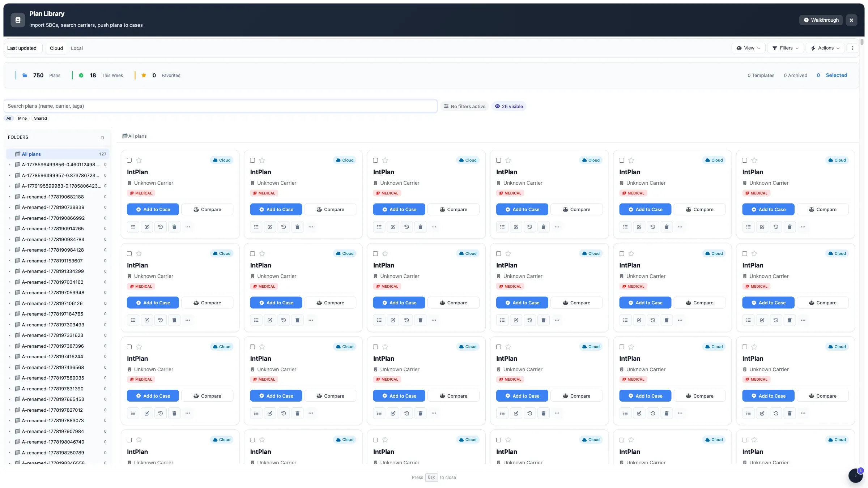This screenshot has width=868, height=488.
Task: Open the Last updated sort selector
Action: click(x=23, y=48)
